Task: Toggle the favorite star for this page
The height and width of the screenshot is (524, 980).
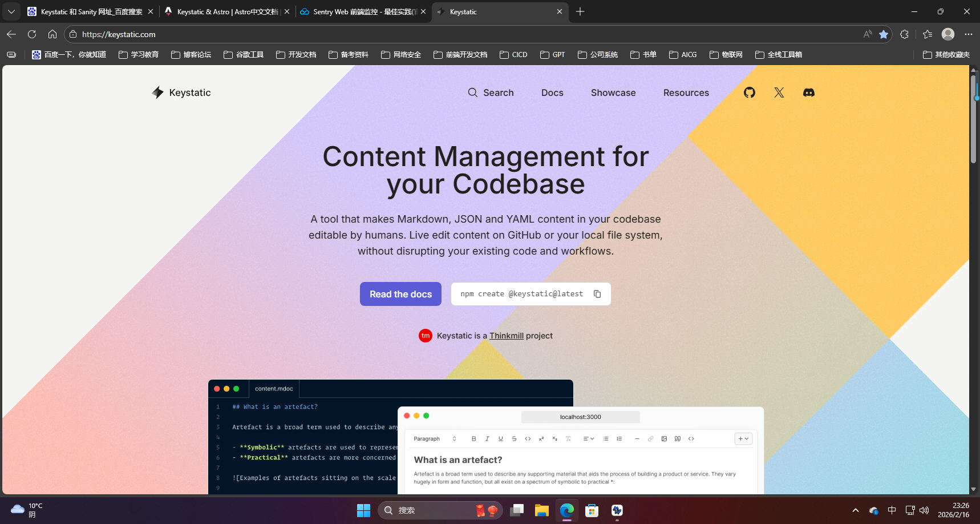Action: pos(884,34)
